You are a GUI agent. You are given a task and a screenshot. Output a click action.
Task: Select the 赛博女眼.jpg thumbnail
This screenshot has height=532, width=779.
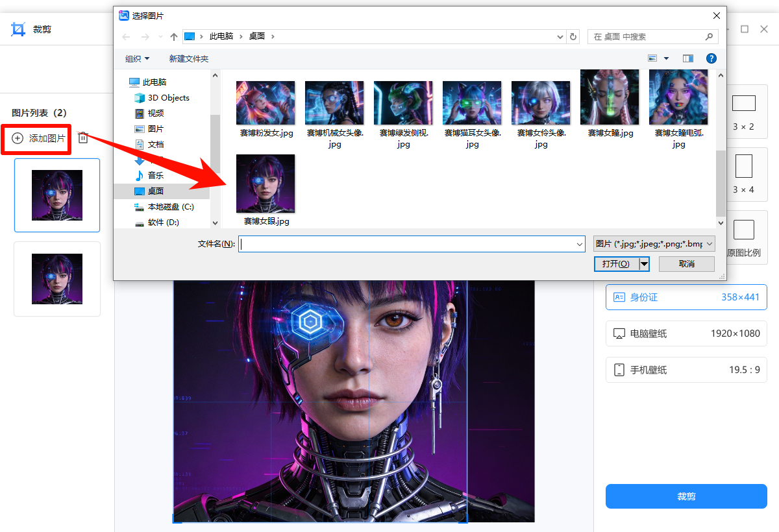pyautogui.click(x=266, y=184)
